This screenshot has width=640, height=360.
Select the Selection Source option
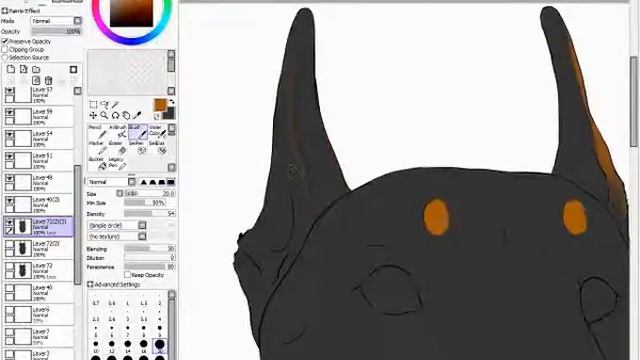point(4,58)
